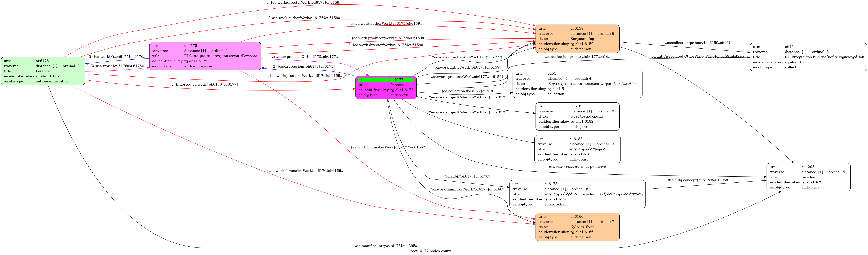Click edge label "‡ea:manif:country‡oi:6176‡oi:4295‡"
The image size is (868, 255).
click(386, 246)
